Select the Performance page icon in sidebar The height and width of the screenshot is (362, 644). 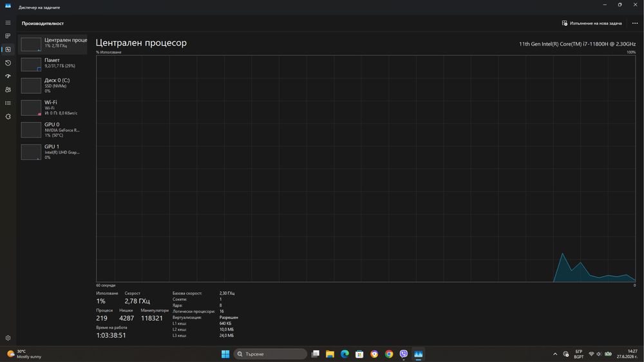(8, 50)
